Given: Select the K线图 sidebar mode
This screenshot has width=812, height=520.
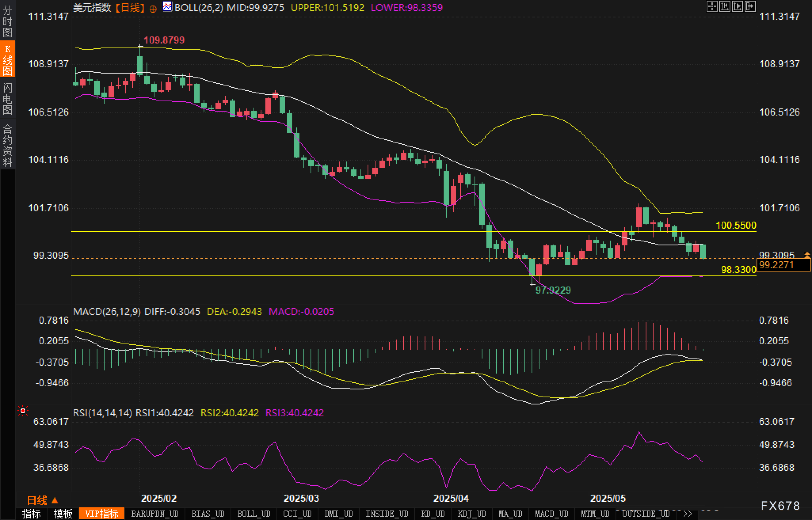Looking at the screenshot, I should point(8,59).
